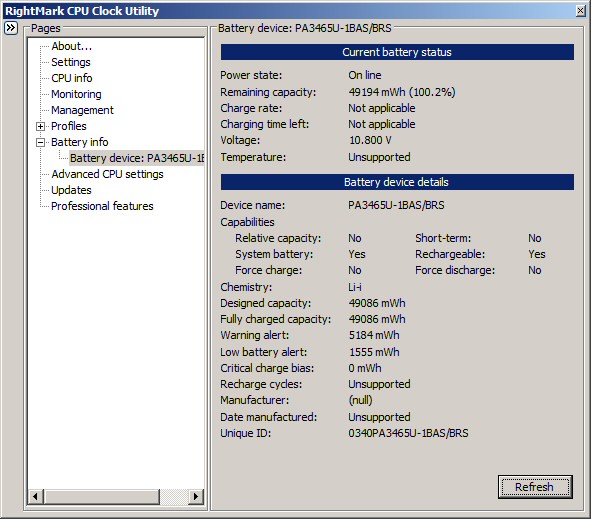Collapse the Pages panel with the double-arrow icon
591x519 pixels.
point(11,28)
